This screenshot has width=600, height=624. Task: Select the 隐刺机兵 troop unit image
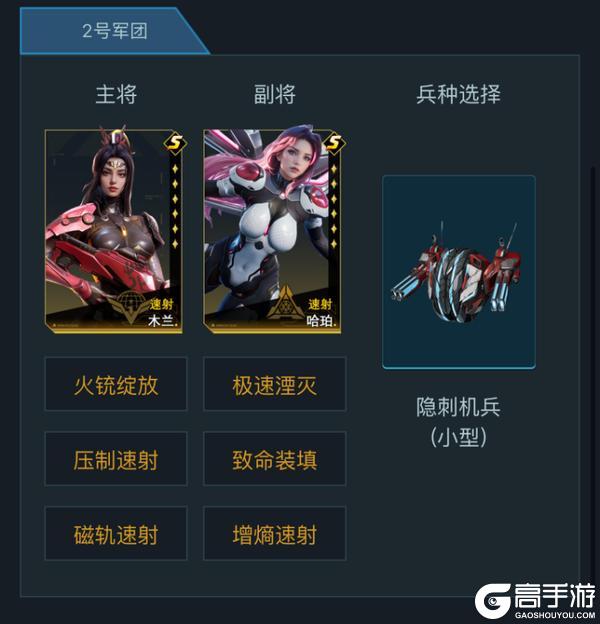(x=459, y=272)
